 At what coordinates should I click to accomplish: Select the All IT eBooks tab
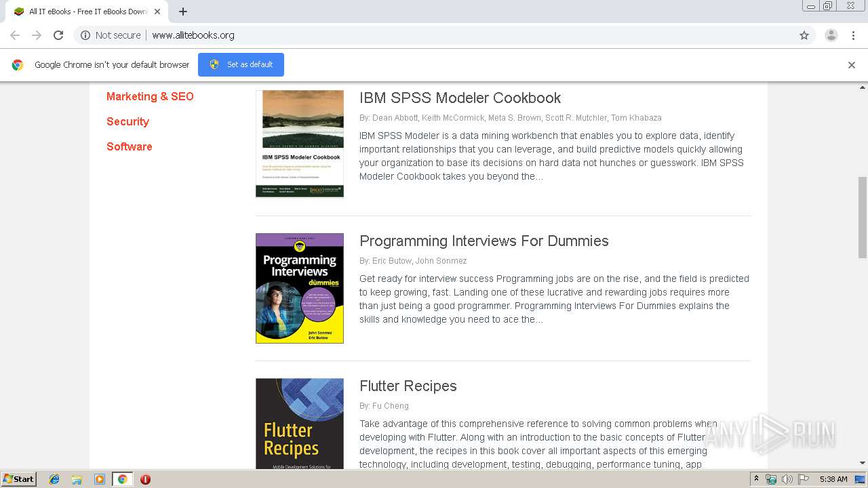point(86,12)
